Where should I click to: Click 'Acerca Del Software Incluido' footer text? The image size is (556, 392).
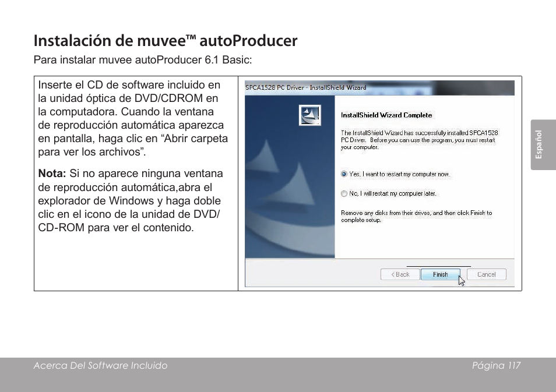pos(100,365)
